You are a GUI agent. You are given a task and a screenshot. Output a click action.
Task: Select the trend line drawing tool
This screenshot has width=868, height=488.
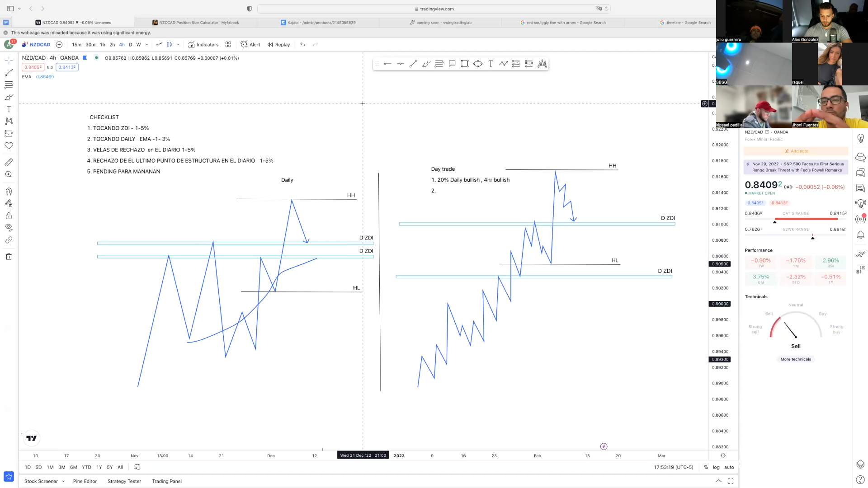[9, 72]
